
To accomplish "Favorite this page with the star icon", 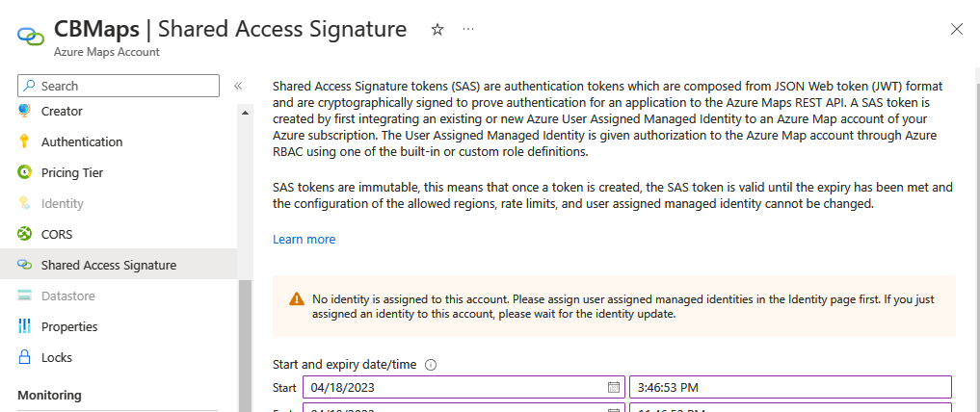I will tap(437, 30).
